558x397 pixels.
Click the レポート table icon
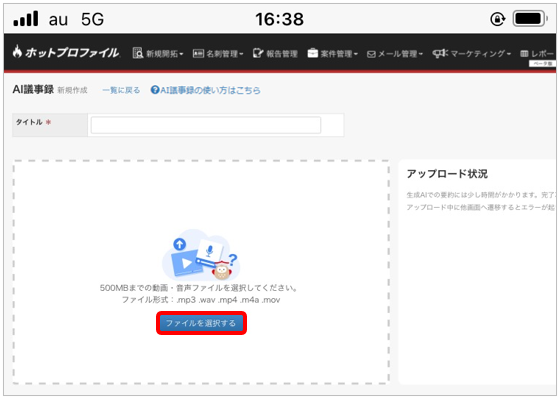pyautogui.click(x=524, y=54)
